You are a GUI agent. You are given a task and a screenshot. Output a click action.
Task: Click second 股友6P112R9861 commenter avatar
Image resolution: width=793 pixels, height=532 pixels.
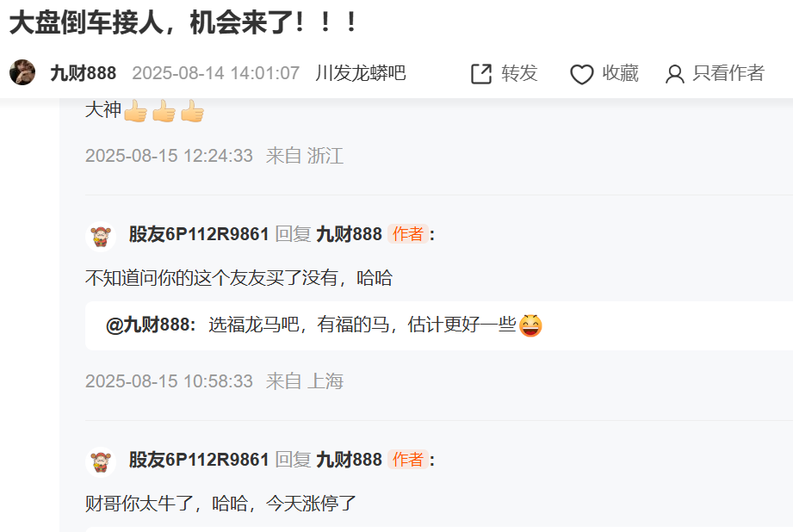point(101,461)
